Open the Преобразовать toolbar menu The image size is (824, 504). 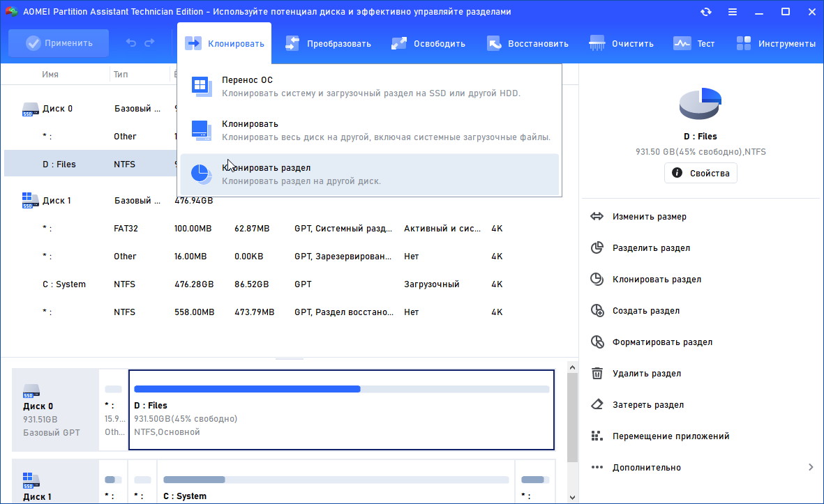[x=328, y=44]
